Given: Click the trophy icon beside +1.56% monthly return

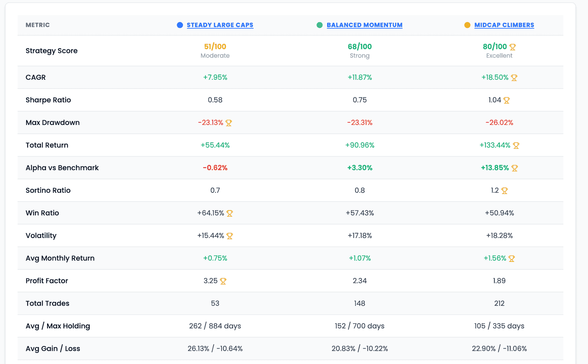Looking at the screenshot, I should 512,259.
